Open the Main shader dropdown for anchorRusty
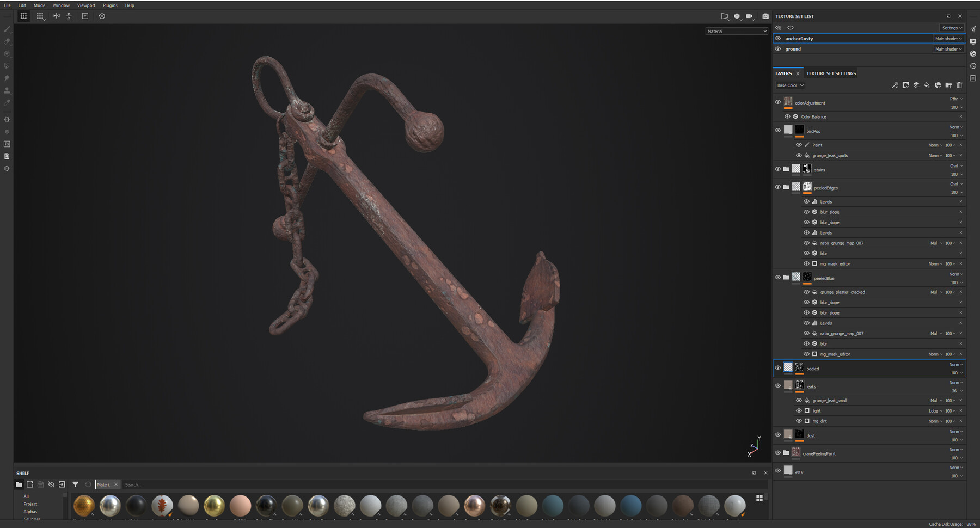 [x=948, y=38]
